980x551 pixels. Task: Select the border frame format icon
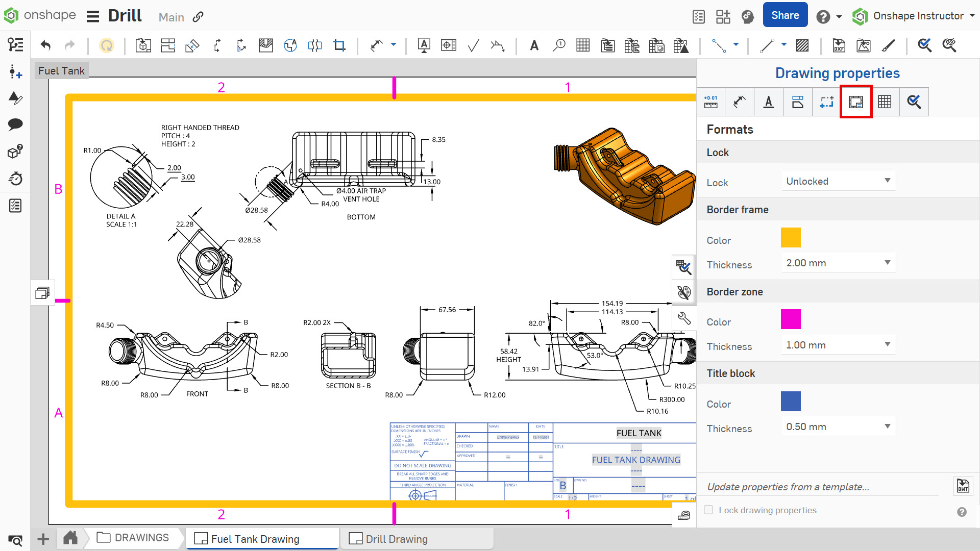click(856, 102)
